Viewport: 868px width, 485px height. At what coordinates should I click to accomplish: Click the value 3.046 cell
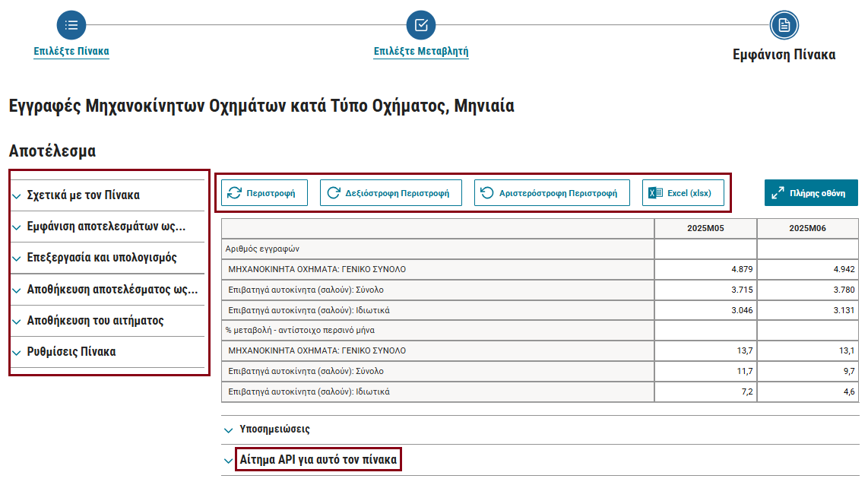705,311
